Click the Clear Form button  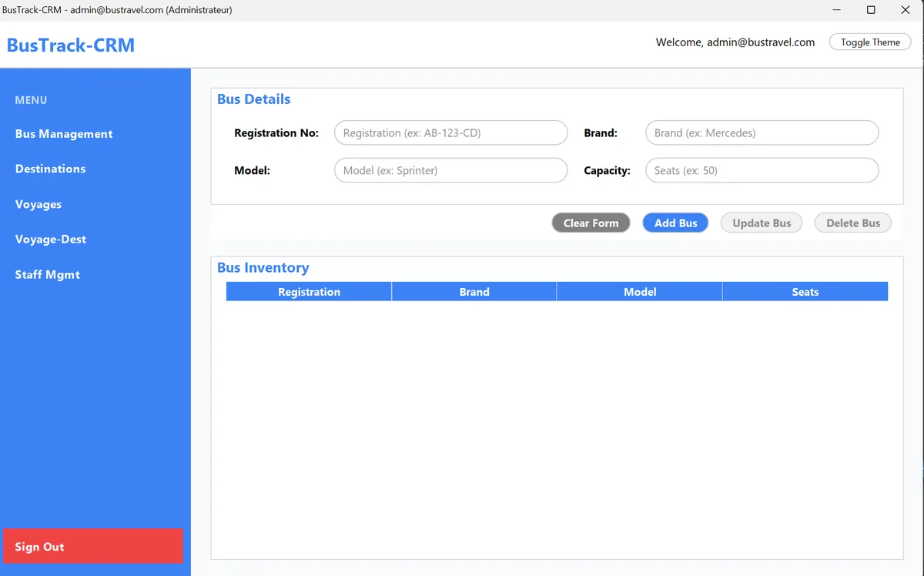point(591,223)
